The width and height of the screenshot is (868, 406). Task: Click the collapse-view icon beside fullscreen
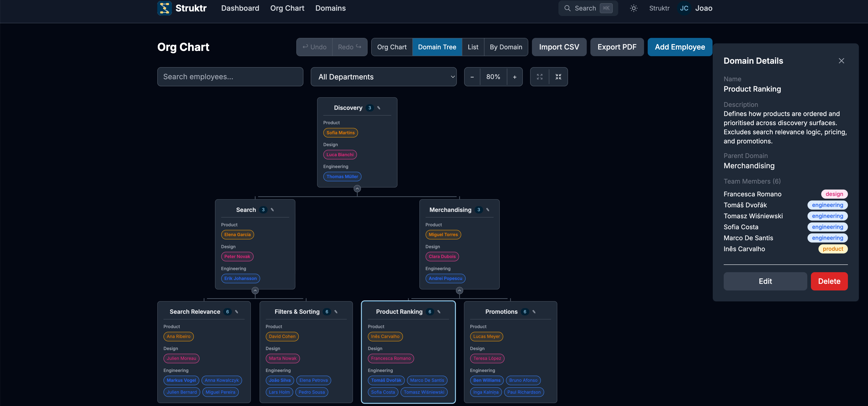(558, 76)
